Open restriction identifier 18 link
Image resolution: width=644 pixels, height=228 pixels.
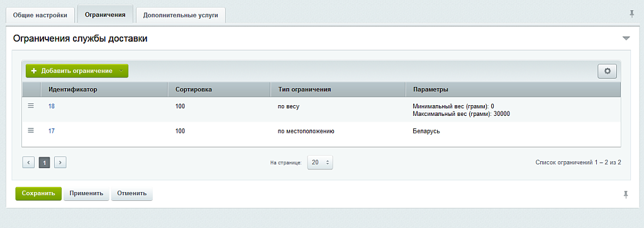pos(52,106)
